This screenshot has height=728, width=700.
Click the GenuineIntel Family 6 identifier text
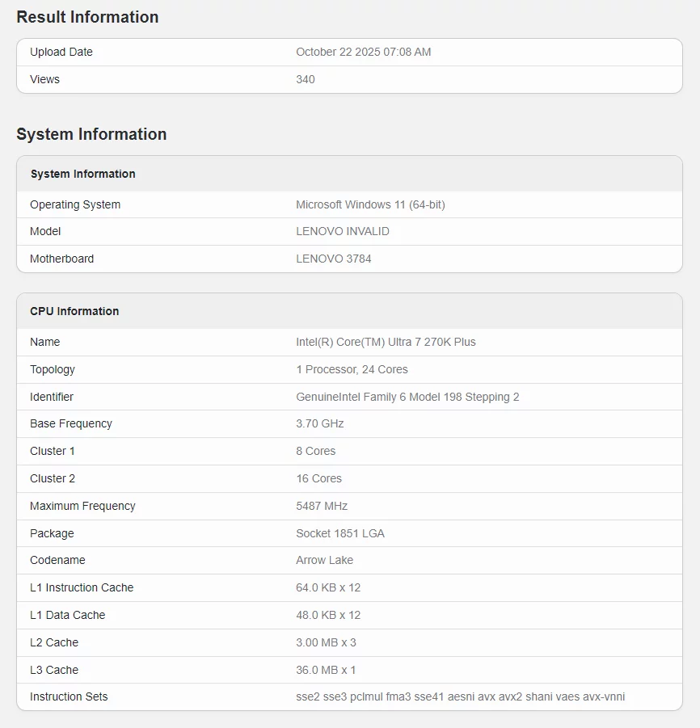407,397
